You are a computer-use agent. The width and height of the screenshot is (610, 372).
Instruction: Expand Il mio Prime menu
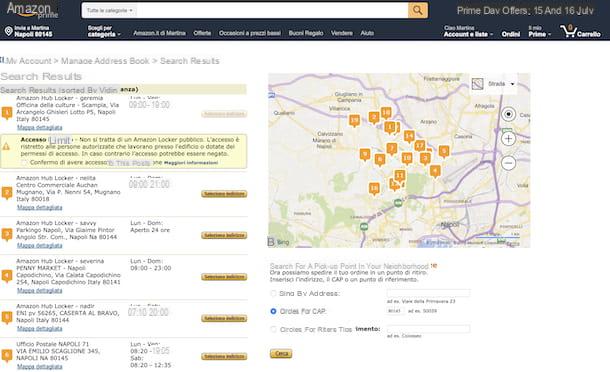[539, 31]
